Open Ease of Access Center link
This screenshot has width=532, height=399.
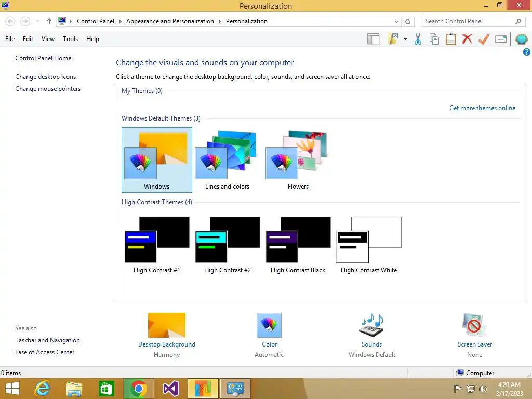(x=45, y=352)
